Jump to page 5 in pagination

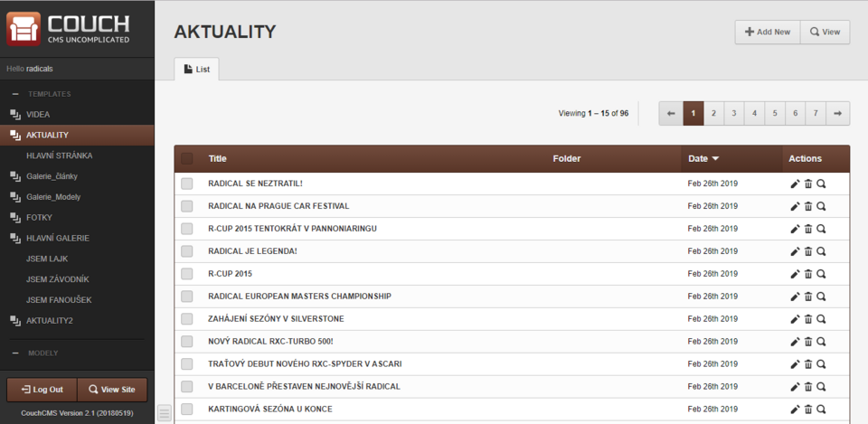[774, 113]
